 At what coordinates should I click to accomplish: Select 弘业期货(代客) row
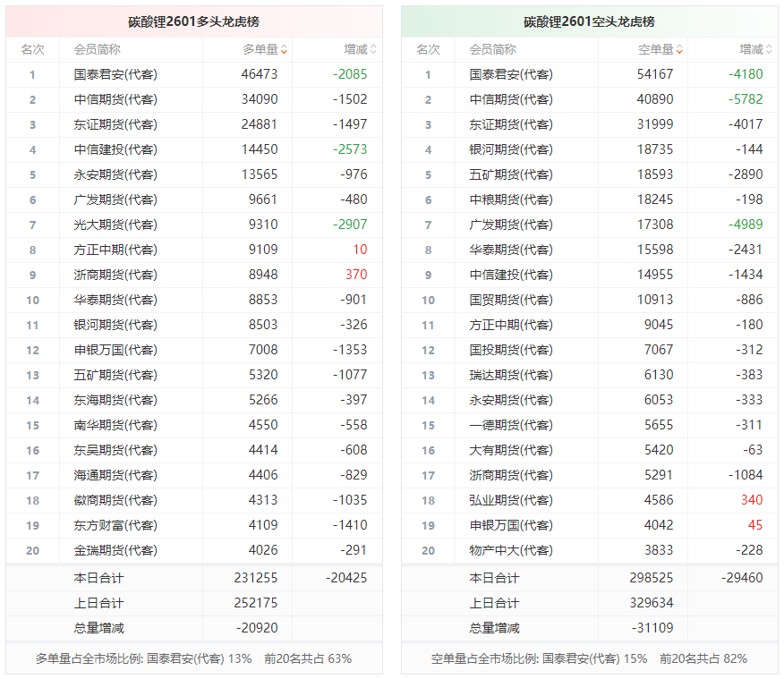click(x=590, y=500)
